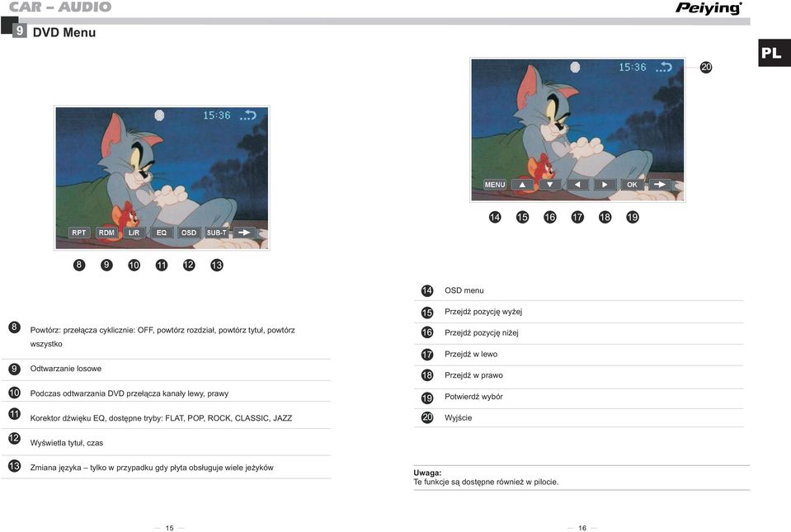Click 'Przejdź pozycję wyżej' entry
The image size is (791, 532).
coord(483,312)
